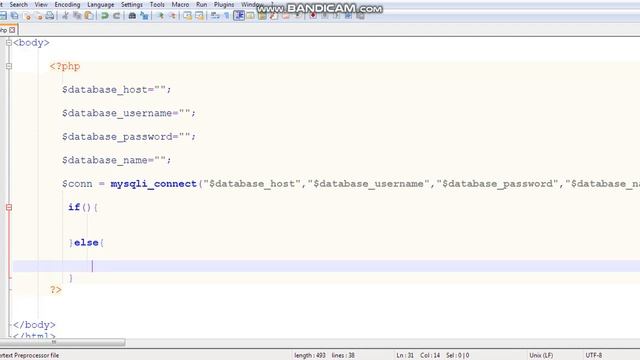Open the User Defined Language icon
The width and height of the screenshot is (640, 360).
pos(251,16)
